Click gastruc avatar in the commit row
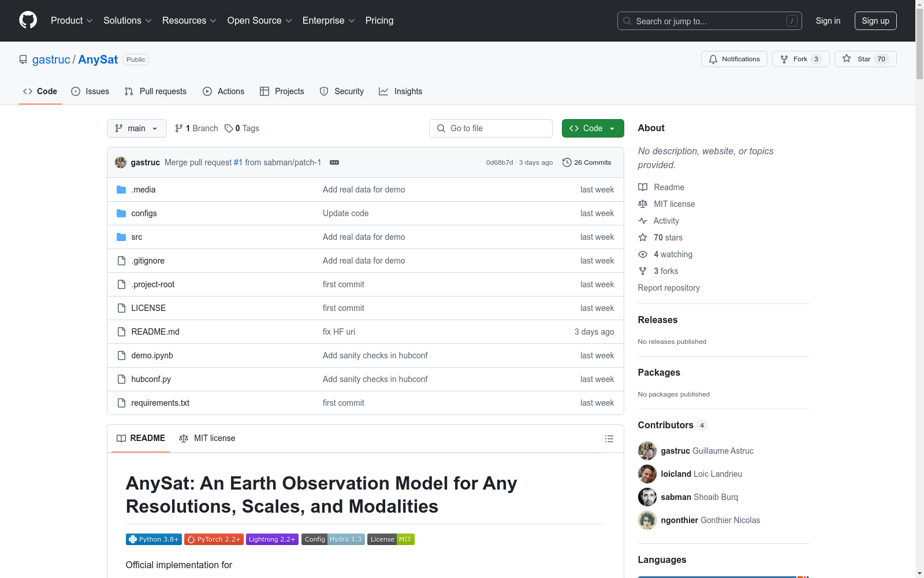Viewport: 924px width, 578px height. (x=121, y=162)
